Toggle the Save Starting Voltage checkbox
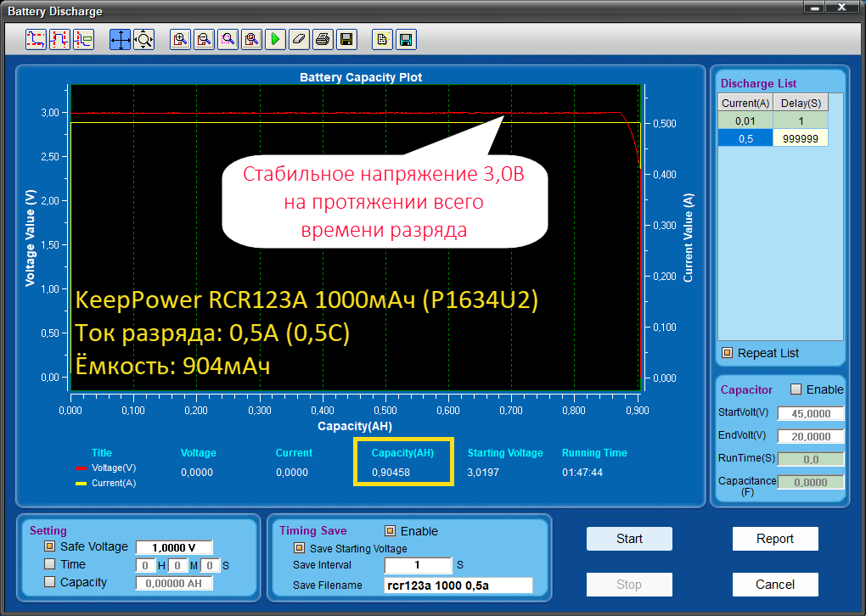Viewport: 866px width, 616px height. point(299,548)
